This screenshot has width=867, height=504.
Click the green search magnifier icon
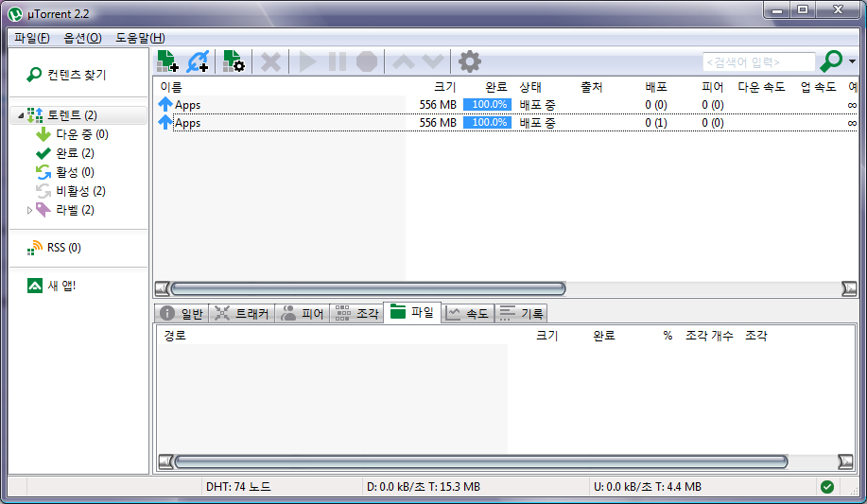[831, 61]
